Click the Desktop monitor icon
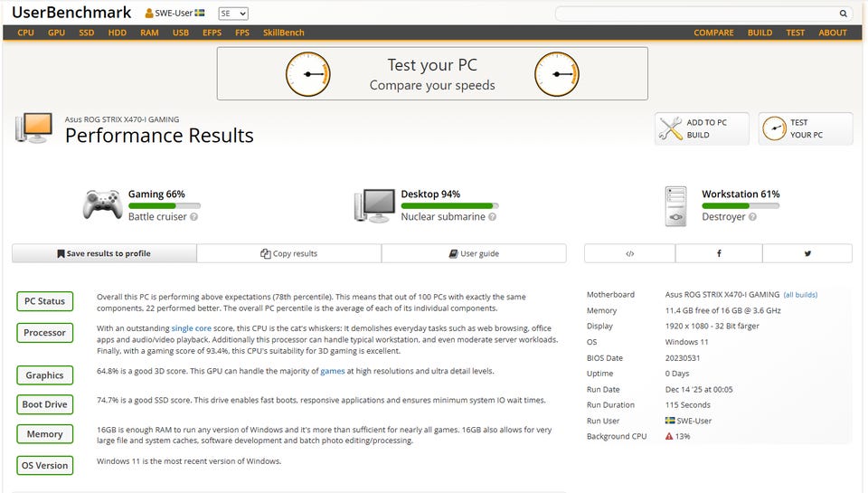 (x=374, y=205)
